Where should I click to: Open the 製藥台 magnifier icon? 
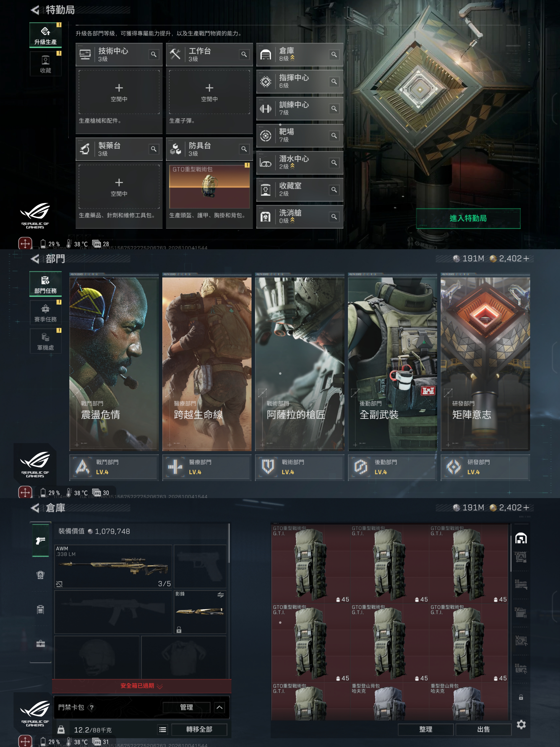pos(154,149)
